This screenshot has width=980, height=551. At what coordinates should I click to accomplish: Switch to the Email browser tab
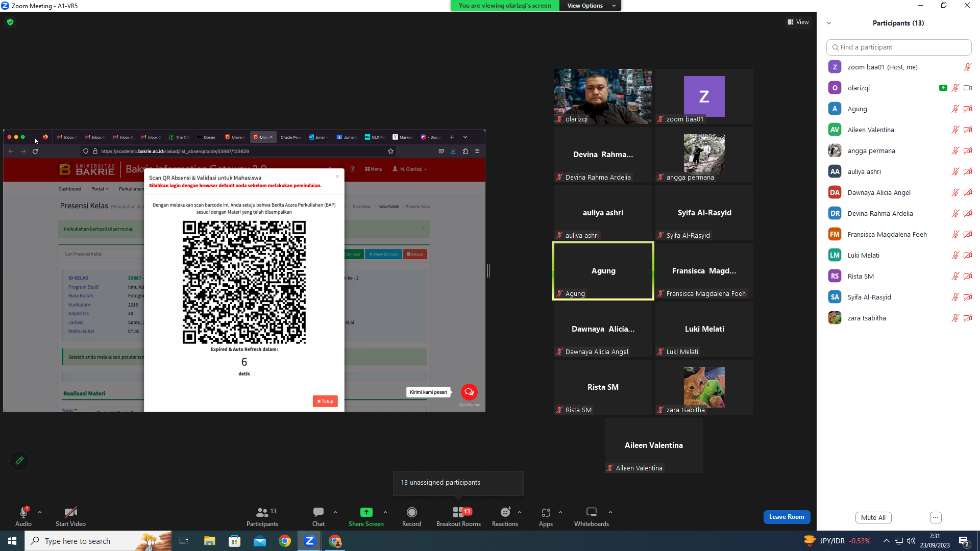coord(317,137)
